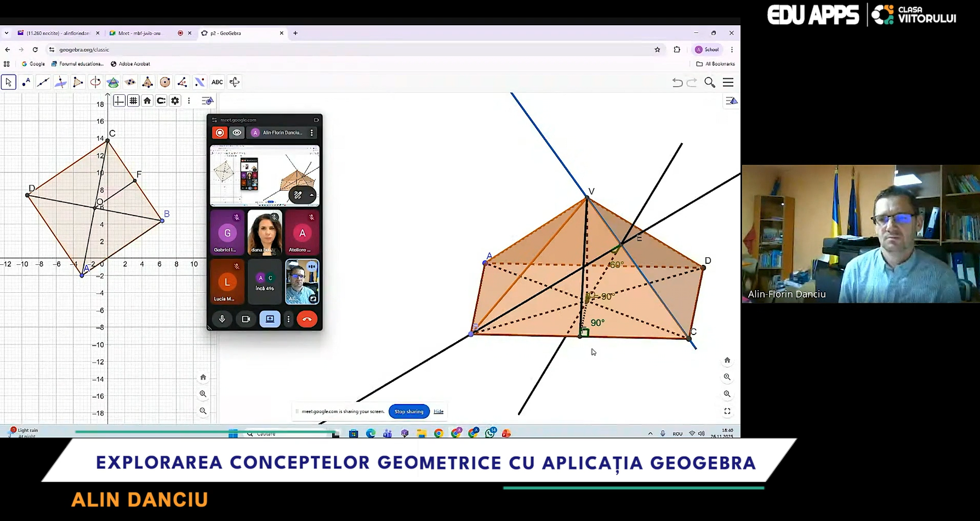The image size is (980, 521).
Task: Select the Pyramid tool
Action: click(x=147, y=82)
